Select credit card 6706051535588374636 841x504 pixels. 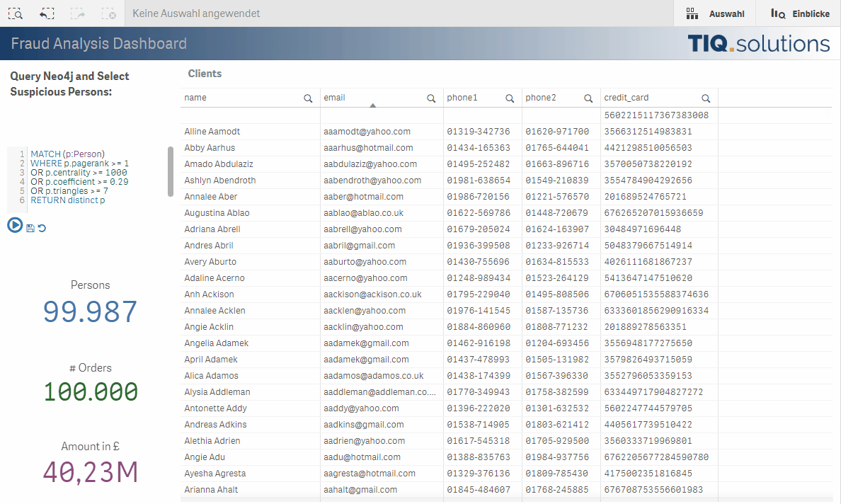656,294
